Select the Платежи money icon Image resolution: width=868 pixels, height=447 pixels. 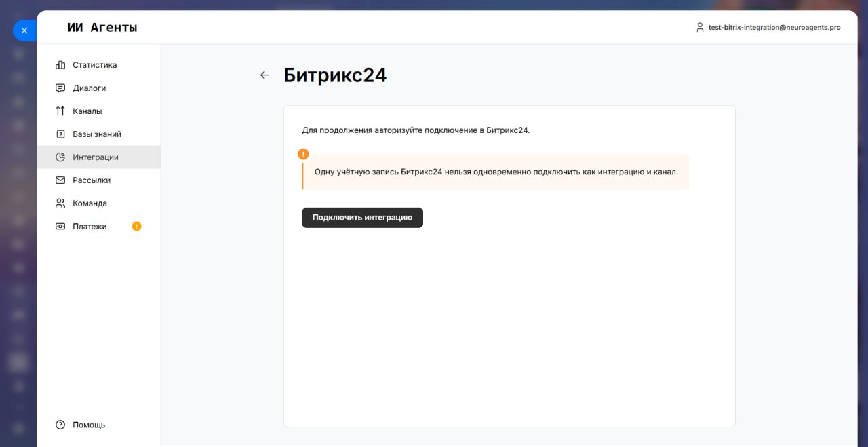pyautogui.click(x=60, y=227)
